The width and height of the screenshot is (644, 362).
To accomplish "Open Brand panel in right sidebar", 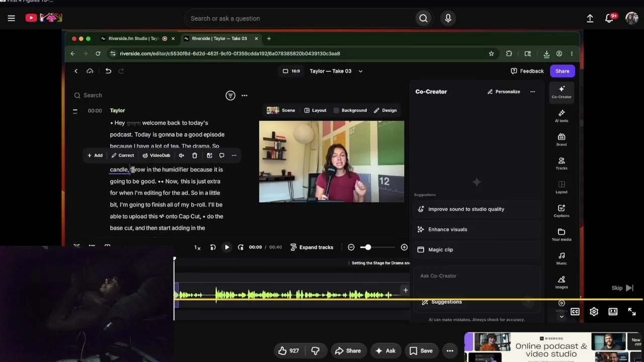I will (561, 140).
